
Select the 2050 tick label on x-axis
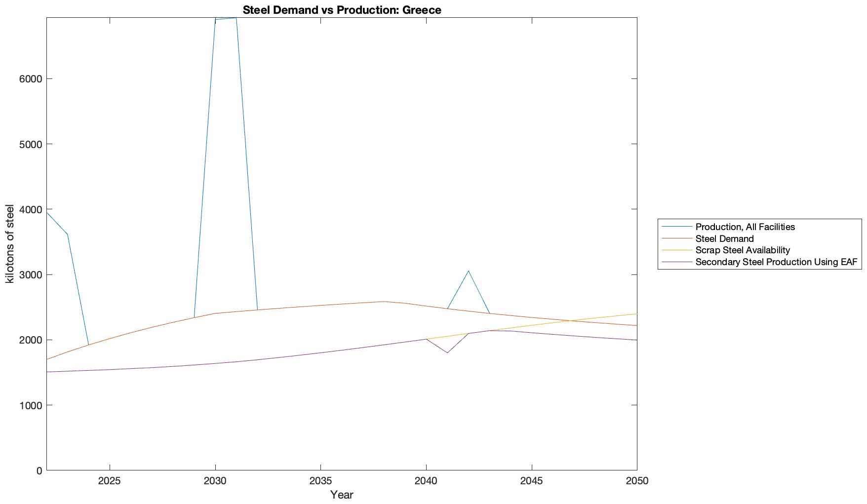click(637, 481)
